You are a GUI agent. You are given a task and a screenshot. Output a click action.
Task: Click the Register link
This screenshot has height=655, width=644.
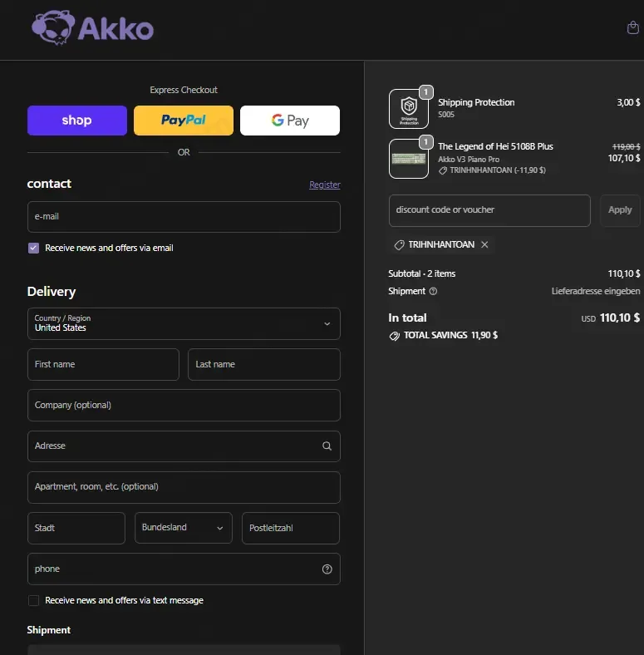(325, 185)
